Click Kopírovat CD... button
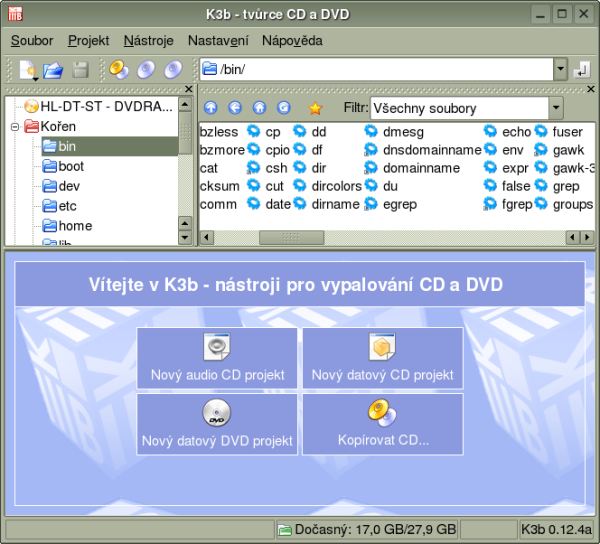This screenshot has height=544, width=600. pos(383,424)
